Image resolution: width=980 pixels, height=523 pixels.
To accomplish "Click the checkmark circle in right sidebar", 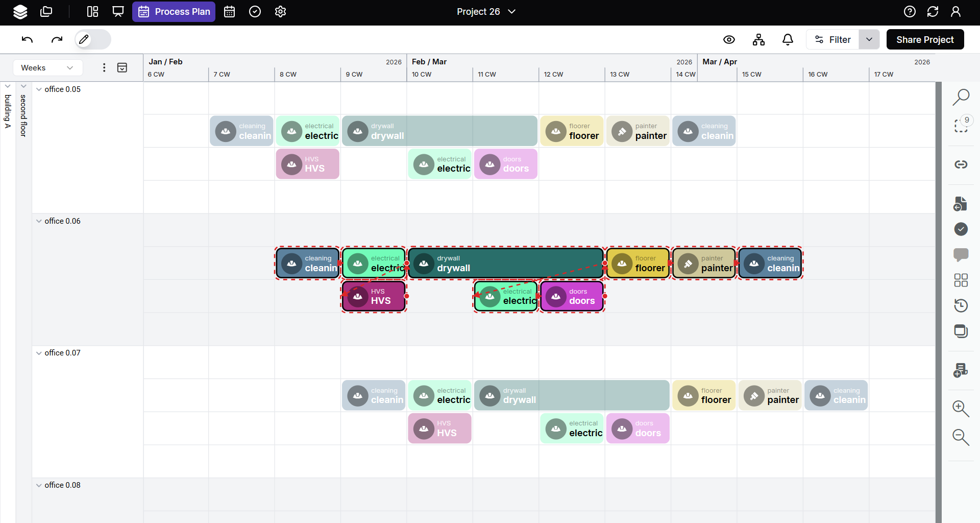I will pyautogui.click(x=961, y=229).
